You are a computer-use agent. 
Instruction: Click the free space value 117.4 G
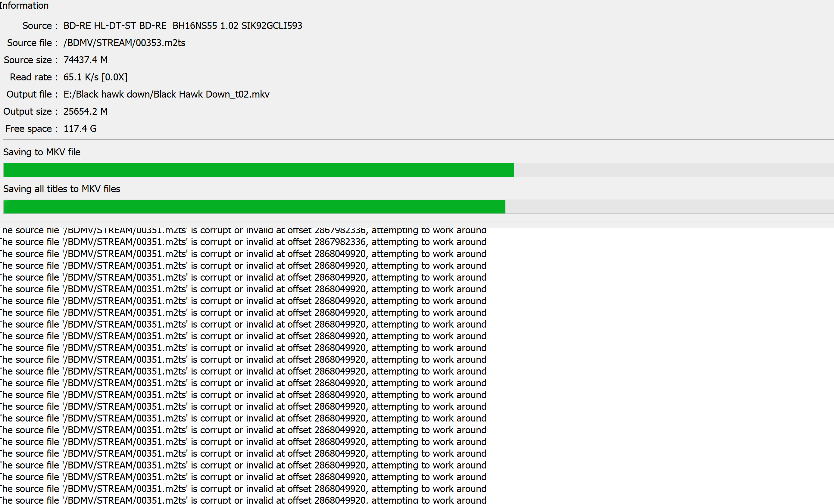pyautogui.click(x=80, y=129)
